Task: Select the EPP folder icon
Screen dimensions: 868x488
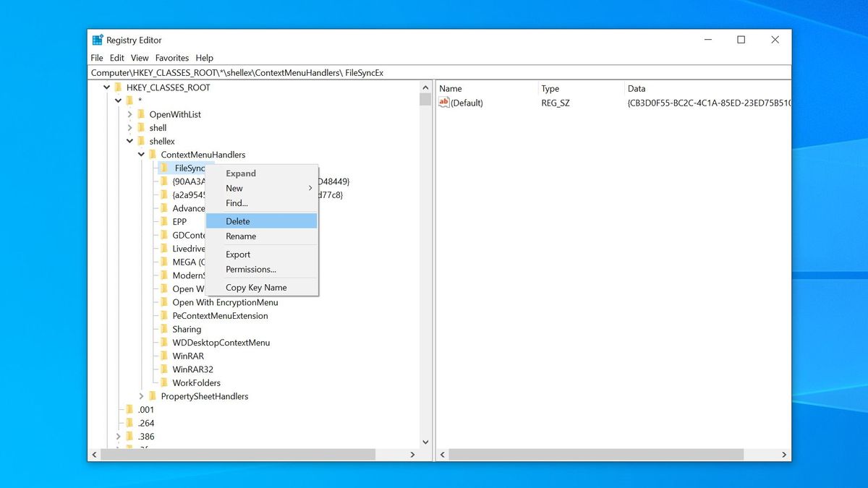Action: 165,221
